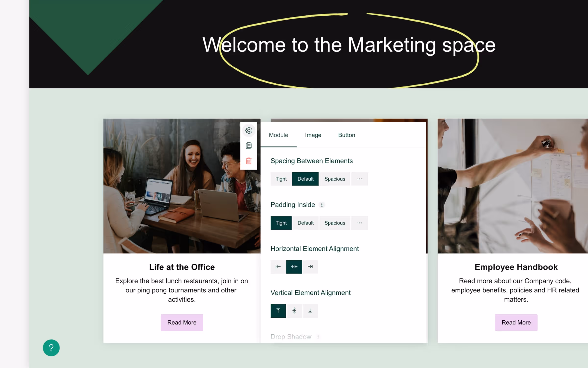Screen dimensions: 588x368
Task: Align elements vertically to the top
Action: click(278, 311)
